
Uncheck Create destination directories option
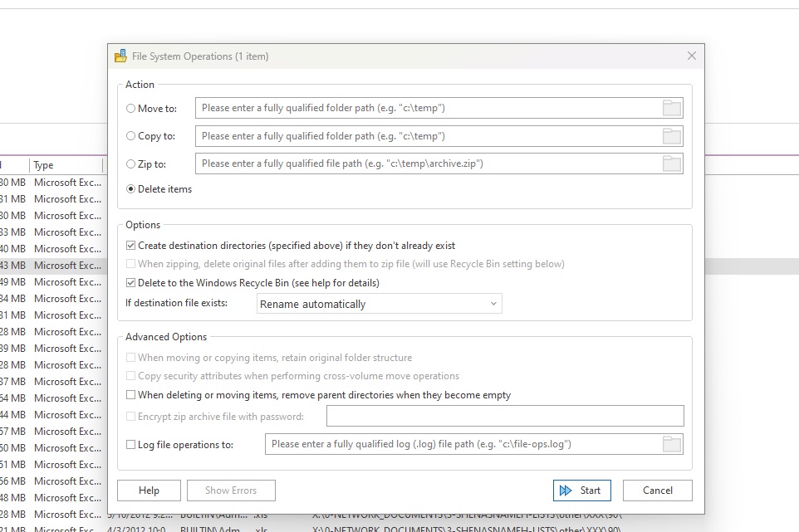pyautogui.click(x=131, y=246)
